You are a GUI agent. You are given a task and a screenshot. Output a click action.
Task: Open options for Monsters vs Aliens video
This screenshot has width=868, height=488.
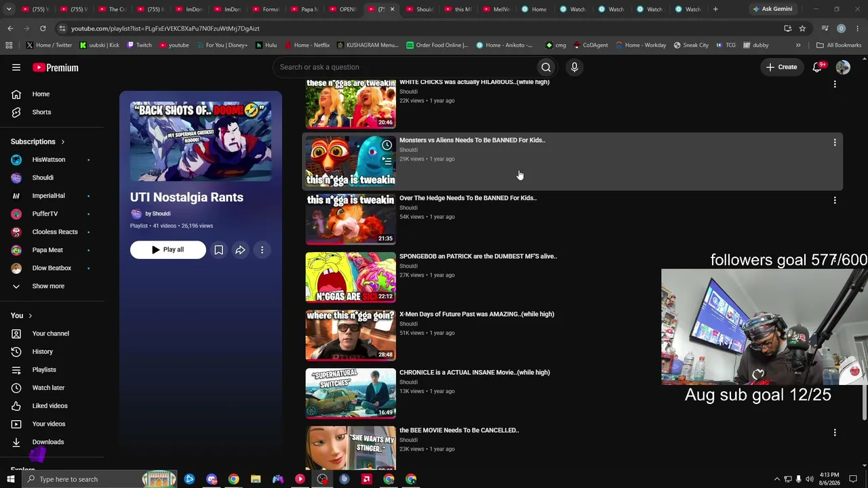tap(835, 142)
